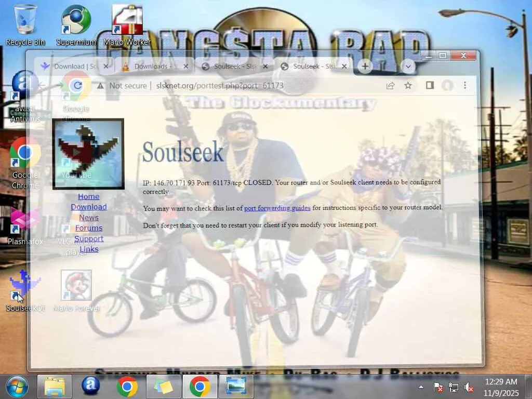Open the Download link in sidebar
Viewport: 532px width, 399px height.
pyautogui.click(x=88, y=207)
